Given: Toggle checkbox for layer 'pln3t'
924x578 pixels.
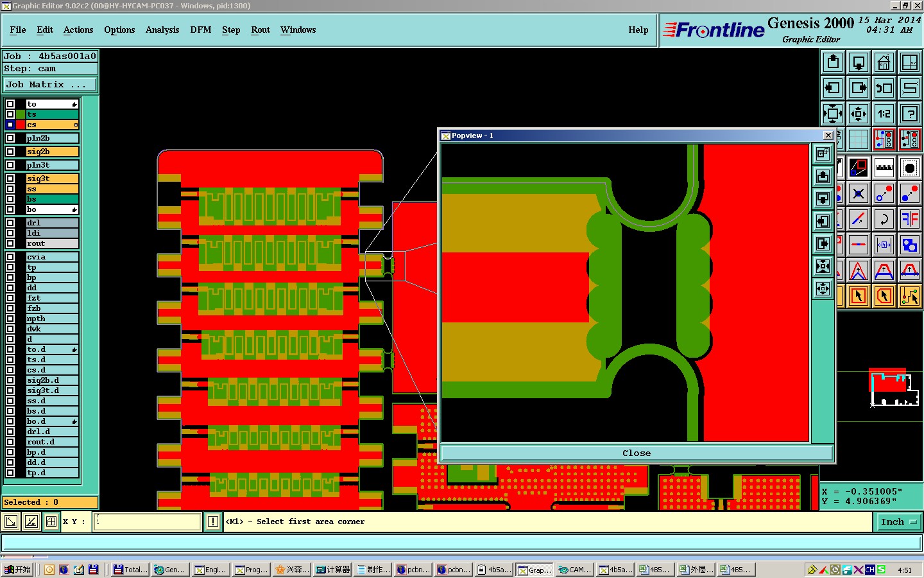Looking at the screenshot, I should [x=10, y=165].
